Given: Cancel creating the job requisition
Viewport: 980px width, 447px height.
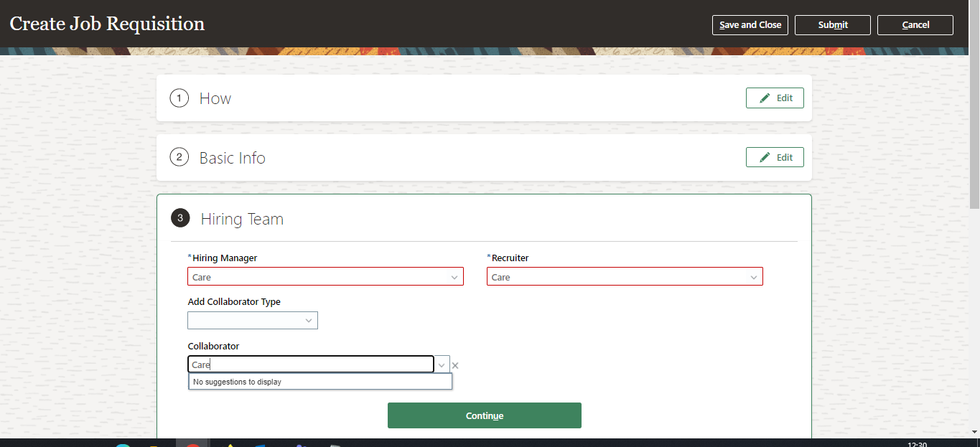Looking at the screenshot, I should pyautogui.click(x=915, y=24).
